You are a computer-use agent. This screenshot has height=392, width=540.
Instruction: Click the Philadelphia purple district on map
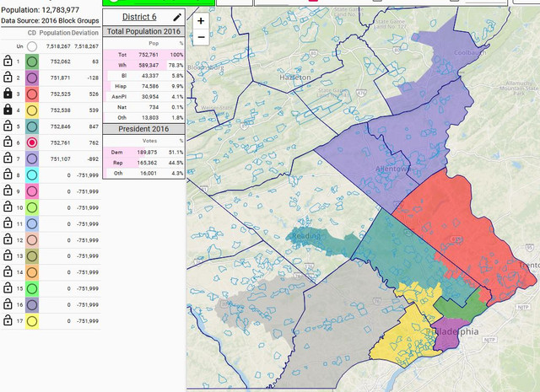448,336
